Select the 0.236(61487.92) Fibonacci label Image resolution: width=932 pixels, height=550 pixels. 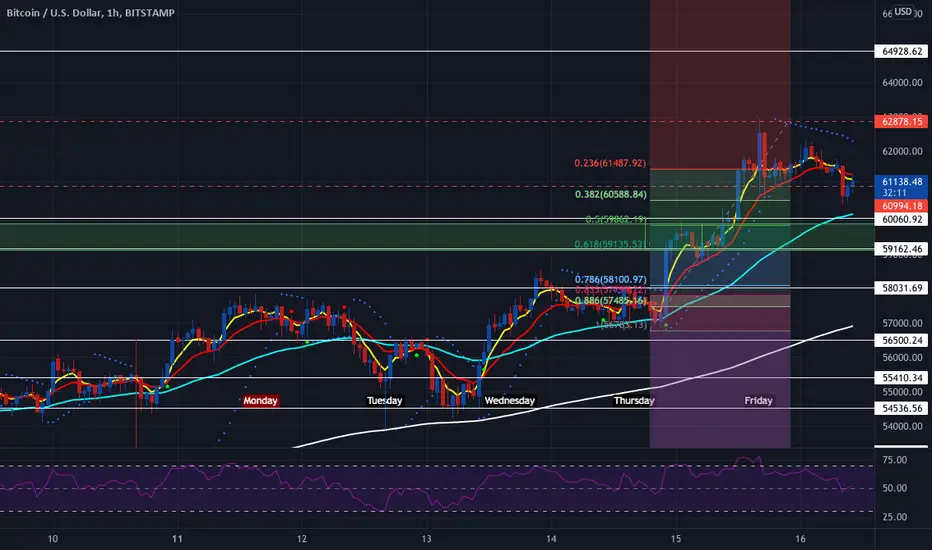pos(610,163)
